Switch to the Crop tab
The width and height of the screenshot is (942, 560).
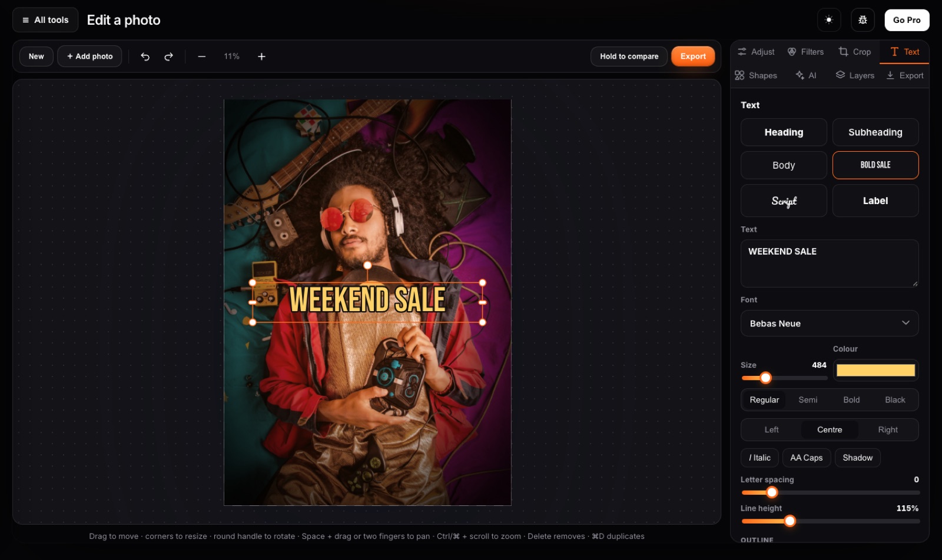pyautogui.click(x=855, y=52)
